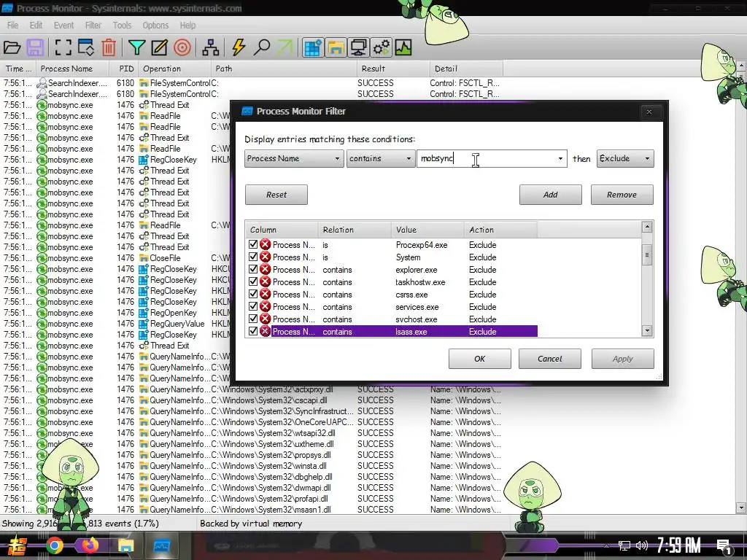Open the Options menu
747x560 pixels.
click(x=155, y=26)
